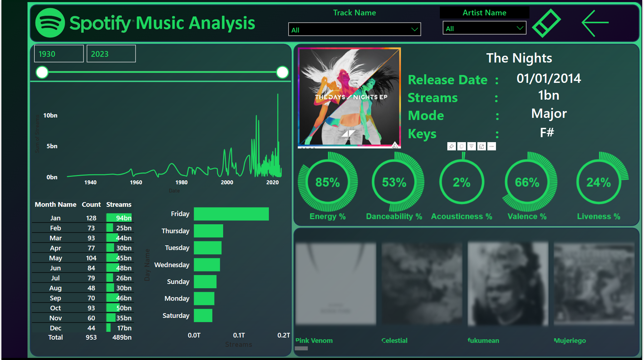Open the filters icon on the visual
This screenshot has height=360, width=644.
pos(472,146)
